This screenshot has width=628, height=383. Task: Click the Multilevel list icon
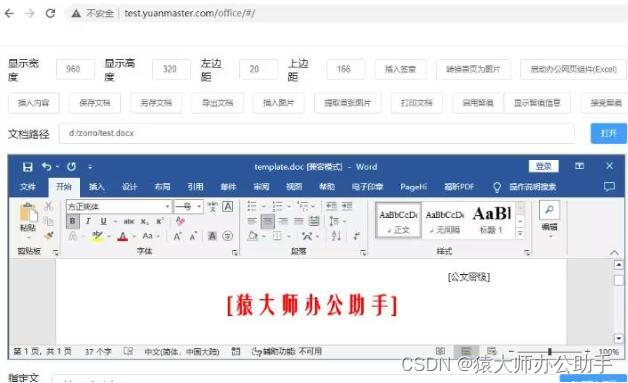tap(303, 206)
